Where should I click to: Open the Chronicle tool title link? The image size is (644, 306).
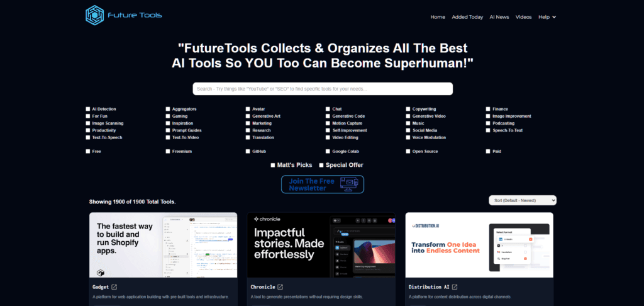263,287
